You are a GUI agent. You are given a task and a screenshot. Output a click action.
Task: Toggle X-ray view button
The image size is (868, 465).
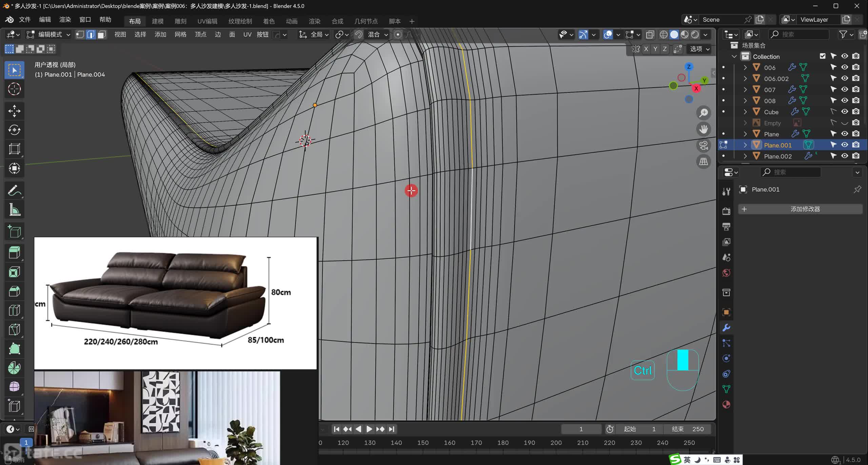[650, 35]
